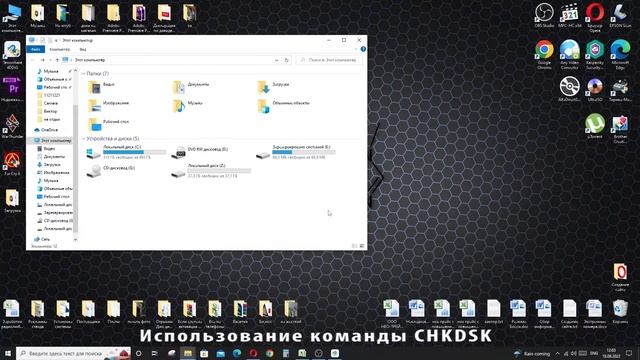Open OBS Studio desktop shortcut
The width and height of the screenshot is (640, 360).
[x=544, y=16]
